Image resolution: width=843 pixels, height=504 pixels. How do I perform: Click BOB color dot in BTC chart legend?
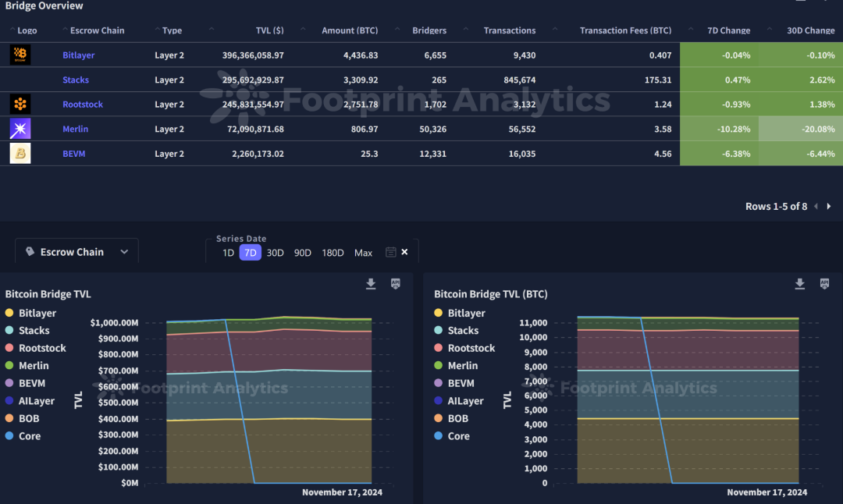pos(438,418)
